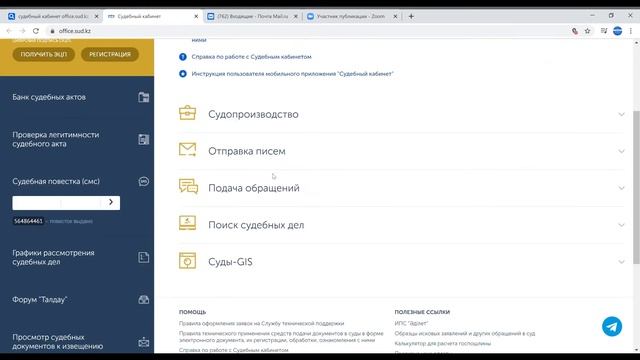The width and height of the screenshot is (640, 360).
Task: Close the Zoom tab
Action: coord(395,16)
